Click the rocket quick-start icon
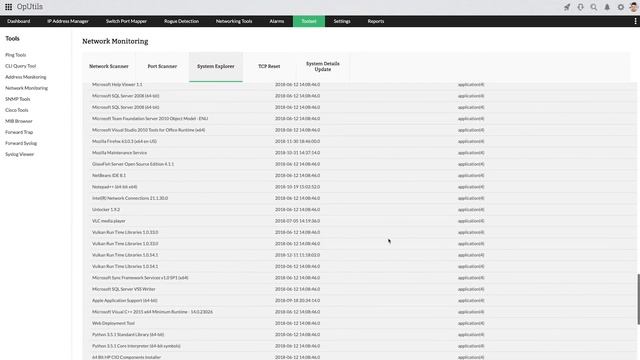Screen dimensions: 640x360 [567, 7]
